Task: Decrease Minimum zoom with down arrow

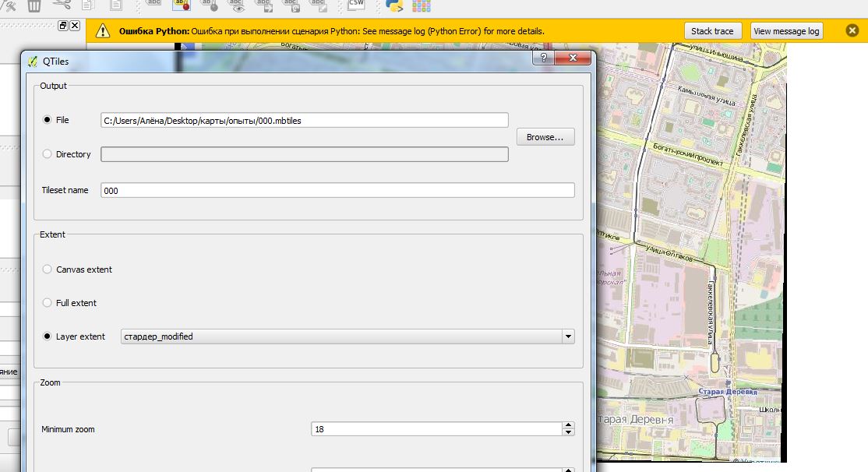Action: [x=568, y=433]
